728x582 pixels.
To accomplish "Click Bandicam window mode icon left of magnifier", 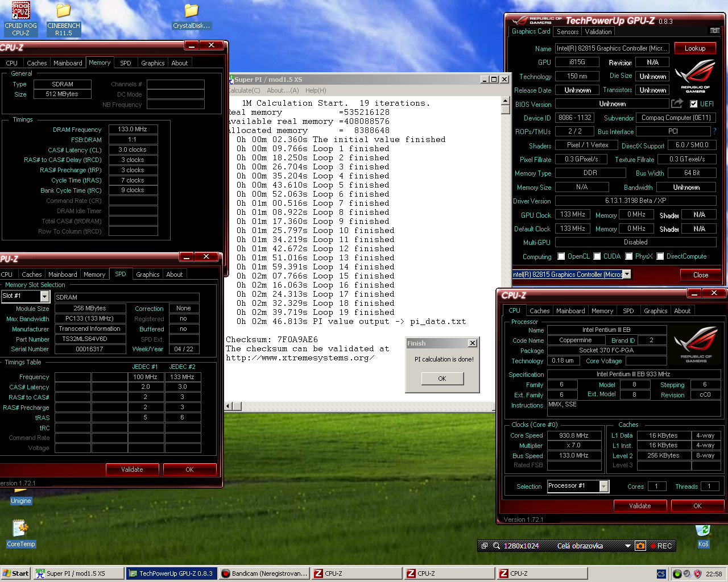I will (x=485, y=546).
